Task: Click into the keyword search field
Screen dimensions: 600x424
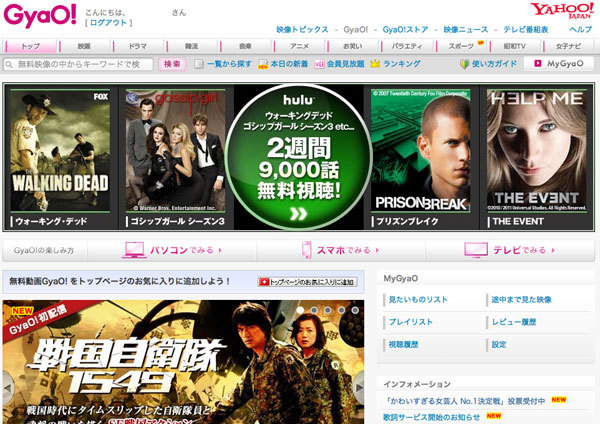Action: pos(82,64)
